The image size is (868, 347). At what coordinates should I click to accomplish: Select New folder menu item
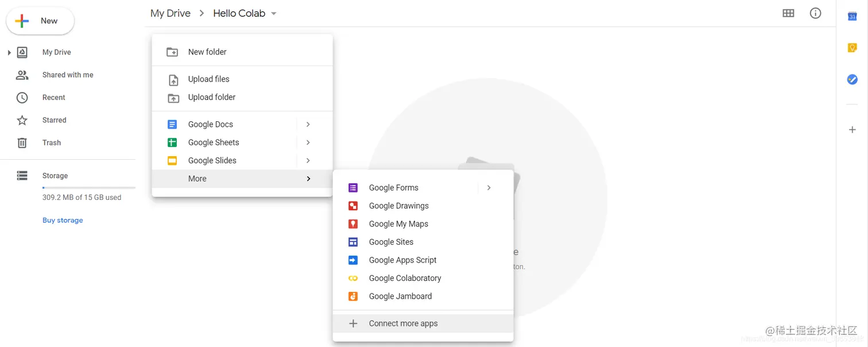(242, 52)
